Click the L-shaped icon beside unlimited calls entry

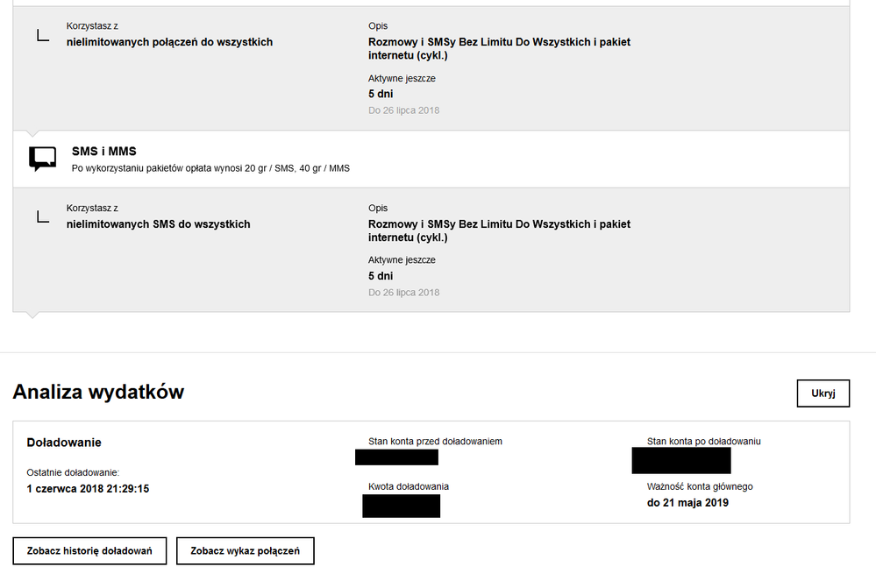tap(42, 35)
